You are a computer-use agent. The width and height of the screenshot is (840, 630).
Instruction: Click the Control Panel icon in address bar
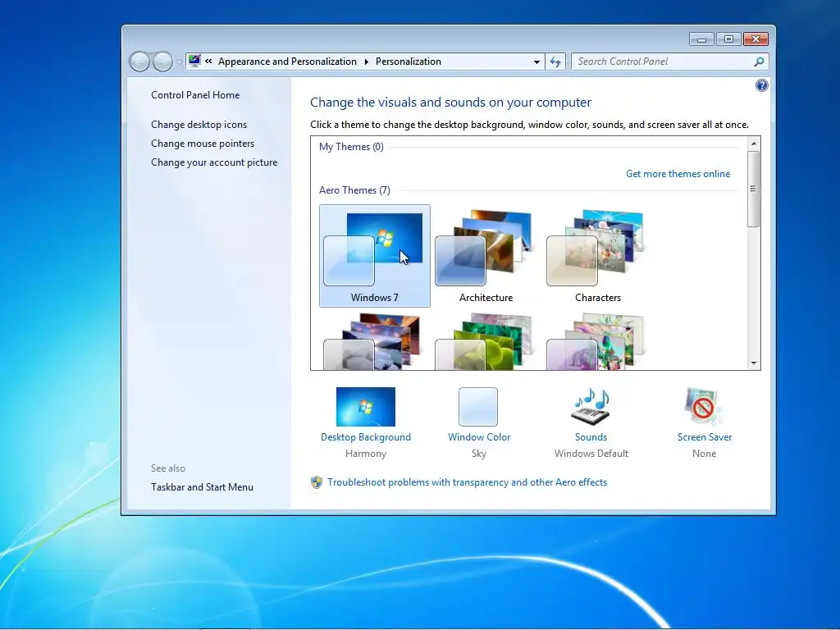[x=194, y=61]
